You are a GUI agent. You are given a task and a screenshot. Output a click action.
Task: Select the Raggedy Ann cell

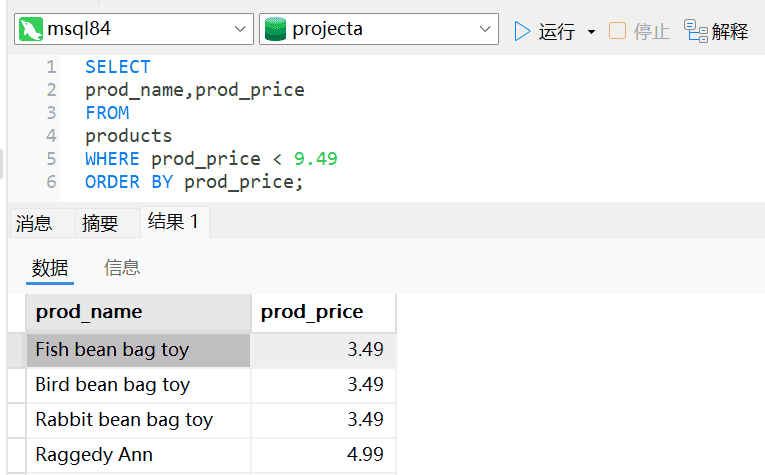pyautogui.click(x=138, y=455)
